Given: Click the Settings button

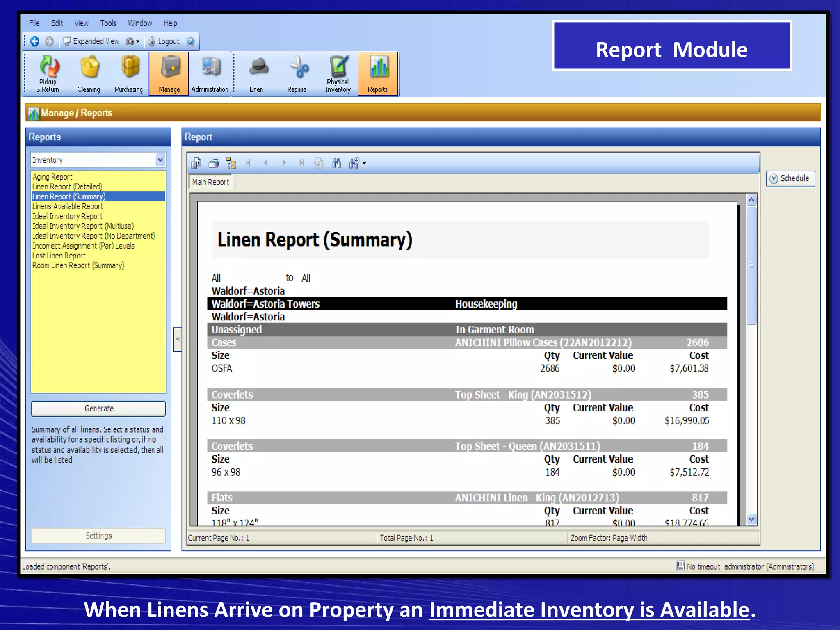Looking at the screenshot, I should pyautogui.click(x=98, y=536).
